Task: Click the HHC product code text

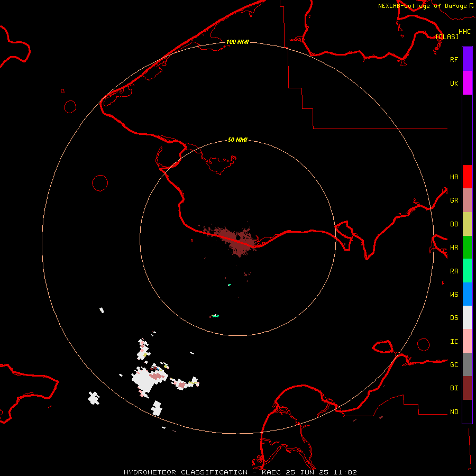Action: (x=464, y=32)
